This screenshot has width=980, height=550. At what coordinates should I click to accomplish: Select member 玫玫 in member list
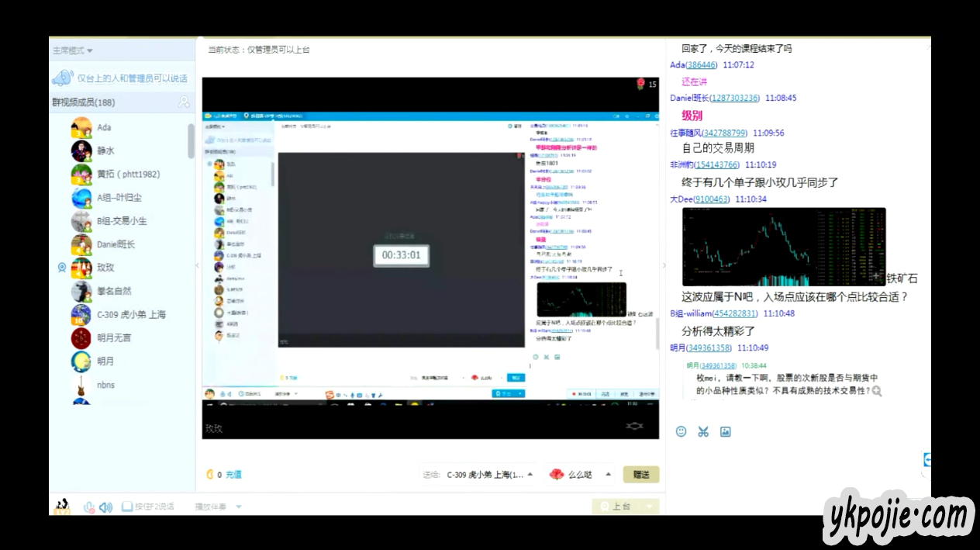click(105, 267)
